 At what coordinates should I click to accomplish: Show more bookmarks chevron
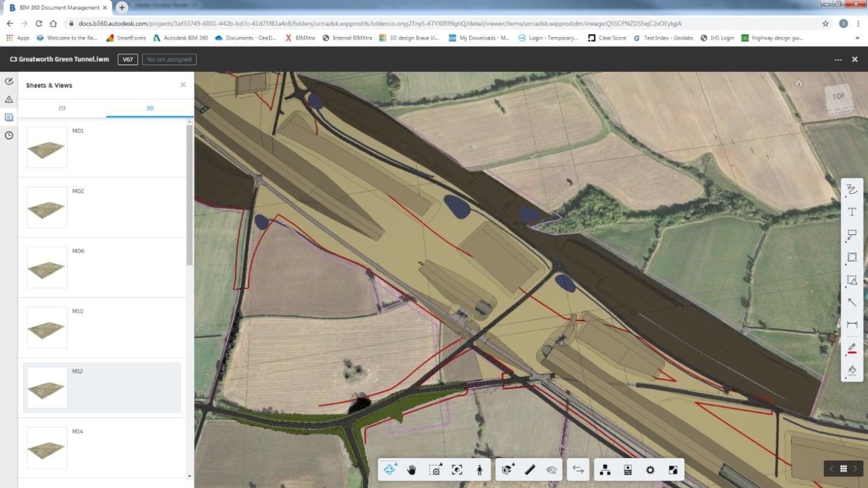coord(857,38)
